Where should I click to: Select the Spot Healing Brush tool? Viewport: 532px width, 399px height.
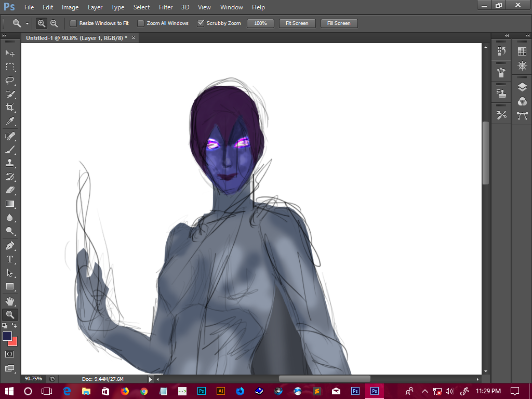[x=10, y=136]
